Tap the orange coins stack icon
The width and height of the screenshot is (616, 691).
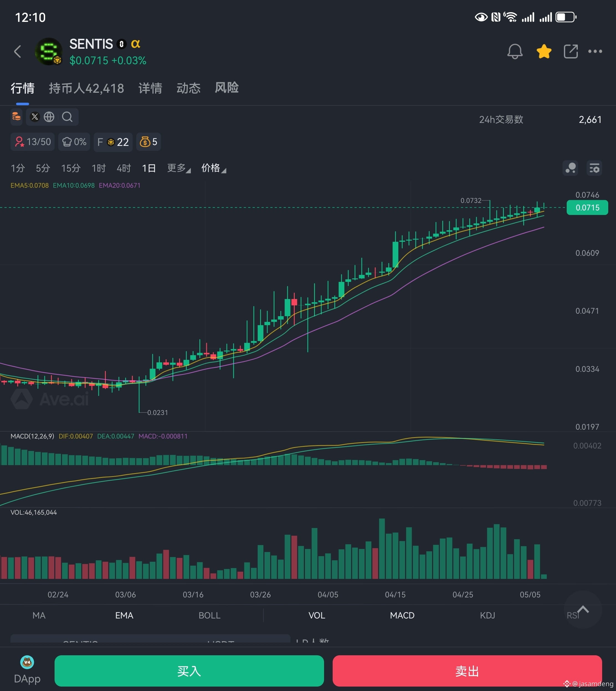click(16, 117)
